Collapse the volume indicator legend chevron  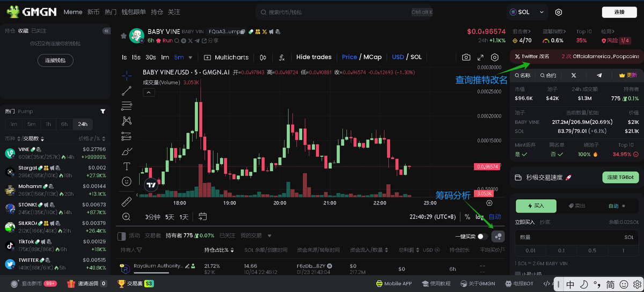pos(149,92)
